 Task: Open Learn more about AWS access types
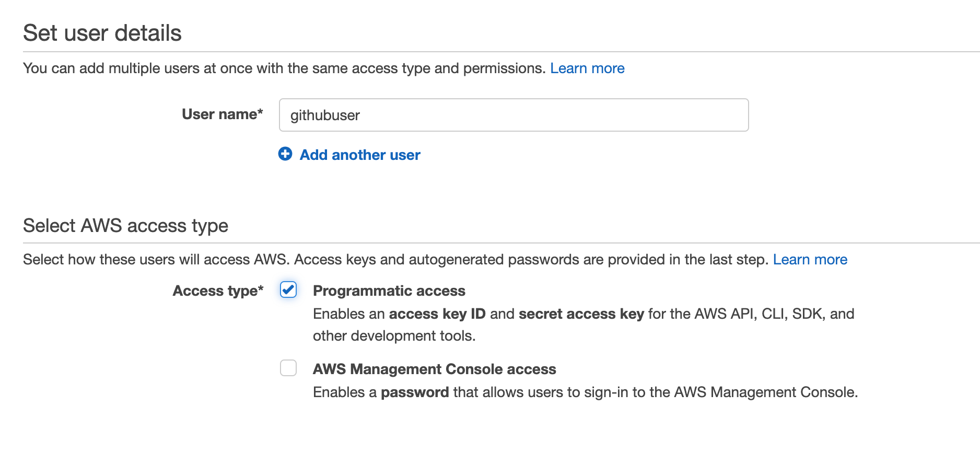(810, 259)
